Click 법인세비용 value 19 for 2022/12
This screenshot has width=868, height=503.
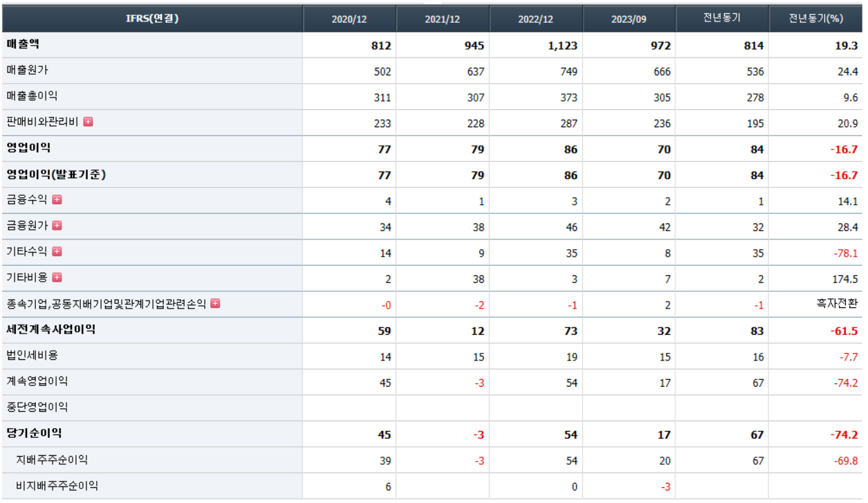click(571, 357)
